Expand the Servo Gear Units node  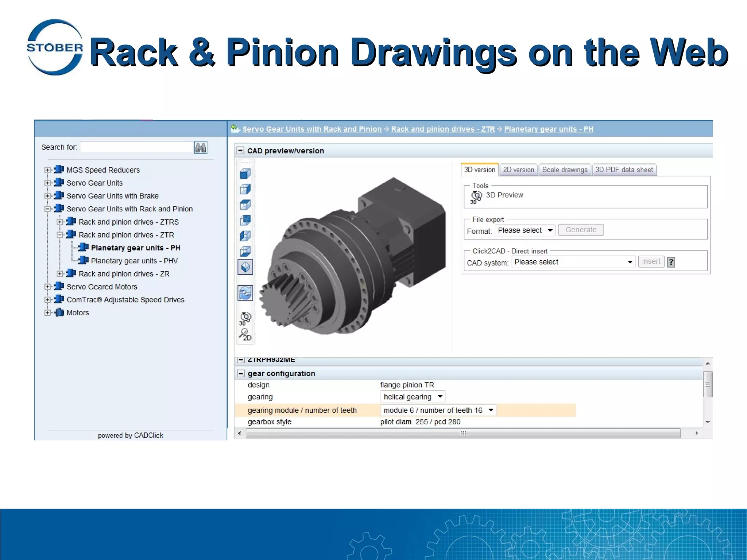[x=47, y=183]
